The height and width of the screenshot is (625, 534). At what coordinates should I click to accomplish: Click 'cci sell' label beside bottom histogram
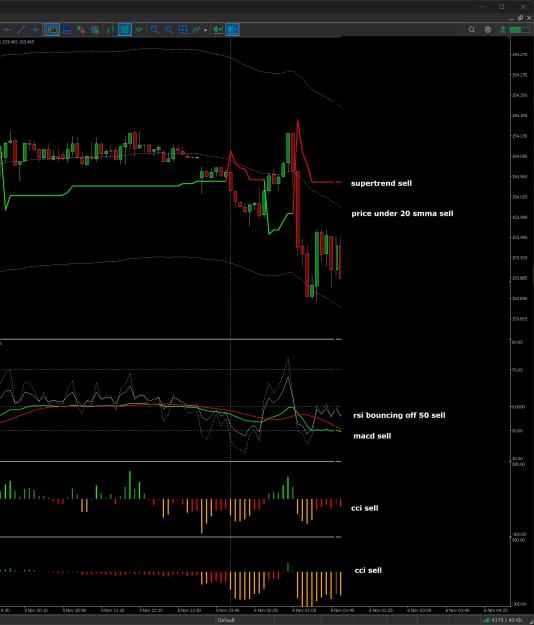tap(368, 570)
